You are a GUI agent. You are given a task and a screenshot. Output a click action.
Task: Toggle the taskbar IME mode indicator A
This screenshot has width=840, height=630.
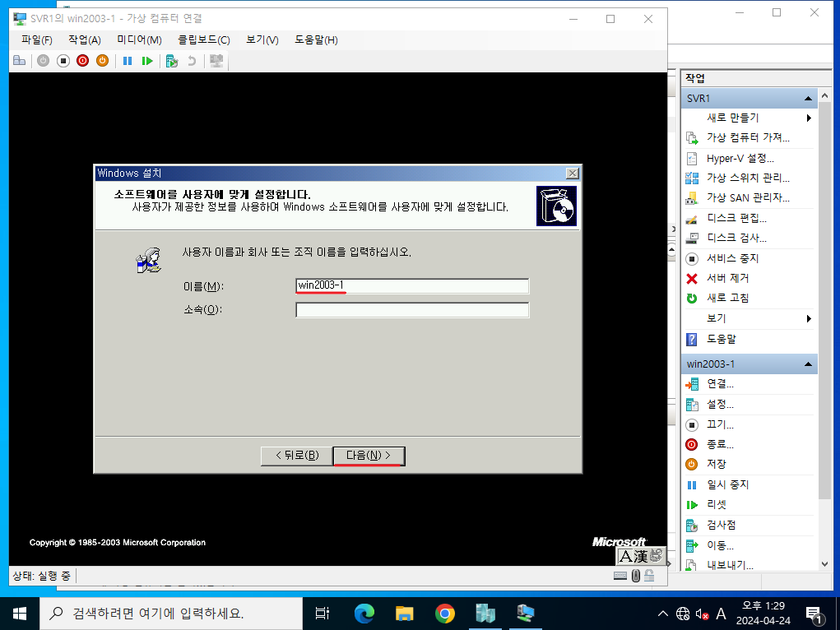pyautogui.click(x=721, y=614)
